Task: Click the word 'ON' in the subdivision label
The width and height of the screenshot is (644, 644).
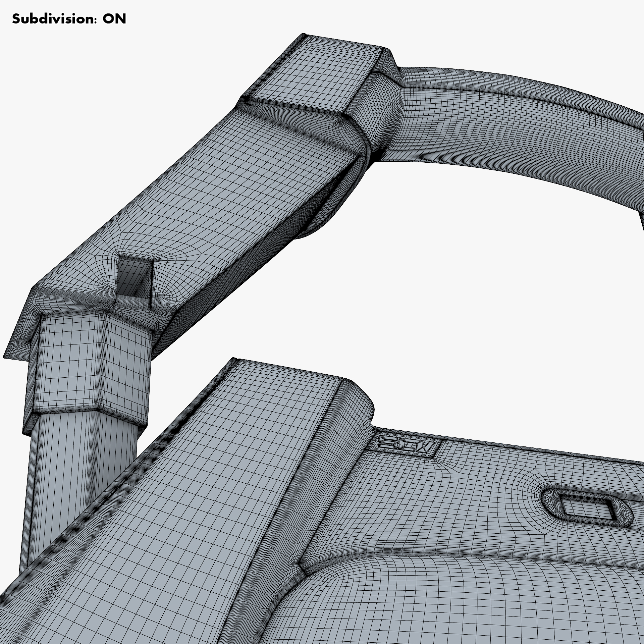Action: (114, 19)
